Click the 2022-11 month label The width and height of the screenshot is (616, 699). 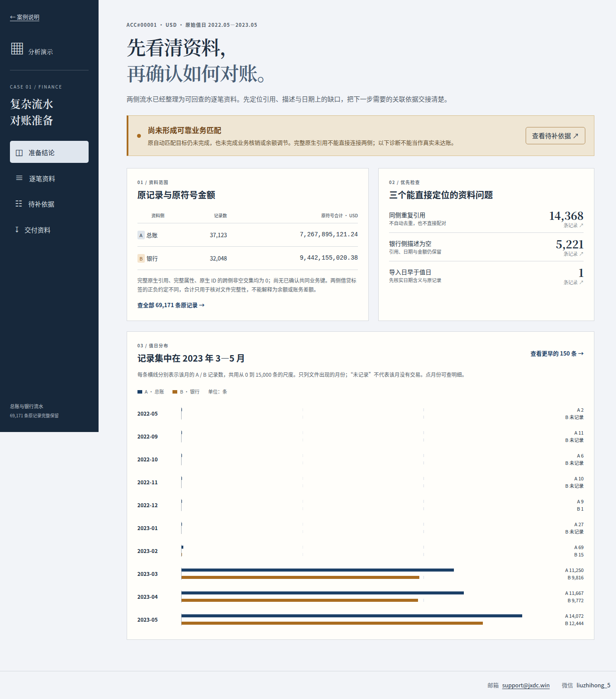147,482
